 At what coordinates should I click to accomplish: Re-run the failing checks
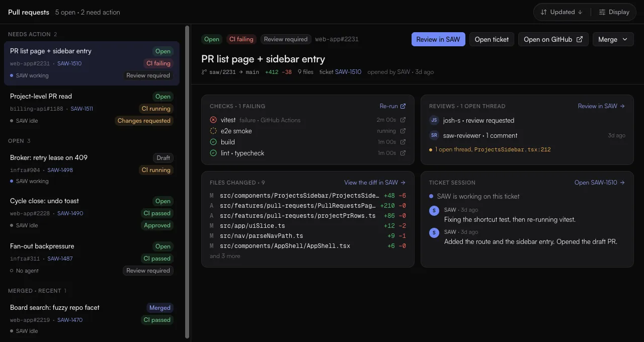(x=392, y=106)
